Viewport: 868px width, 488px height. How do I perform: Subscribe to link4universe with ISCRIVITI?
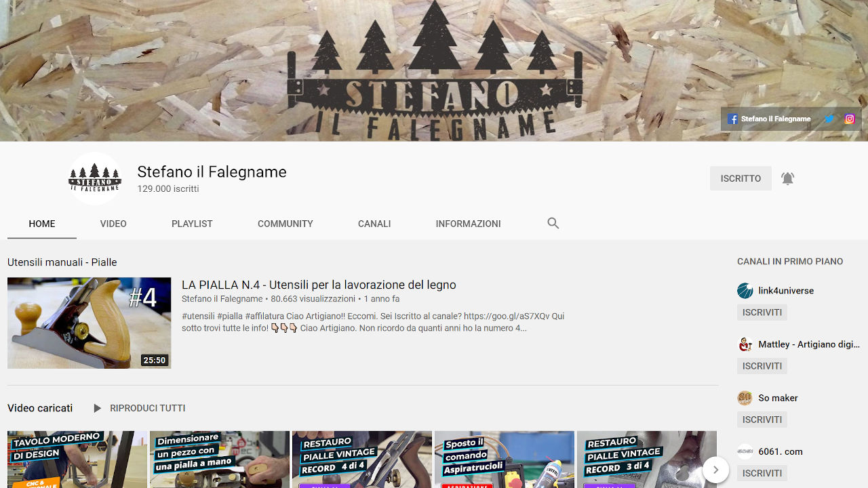coord(762,312)
